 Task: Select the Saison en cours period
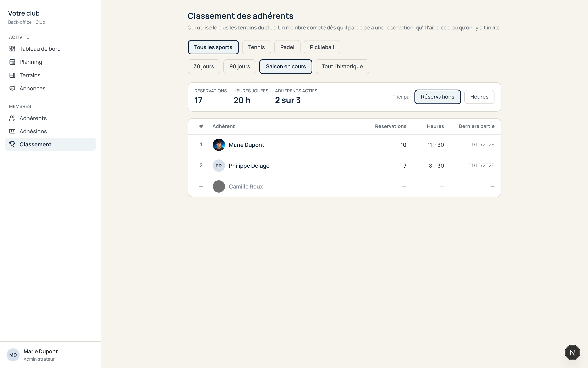(286, 67)
